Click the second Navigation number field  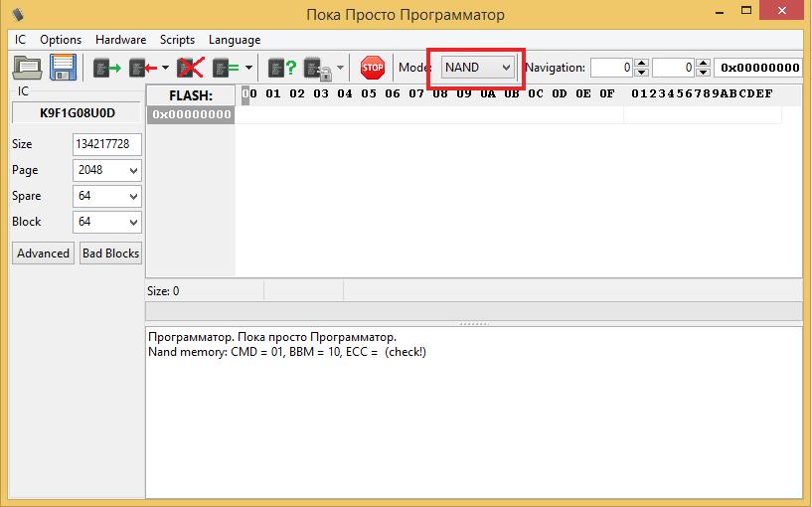pos(673,68)
